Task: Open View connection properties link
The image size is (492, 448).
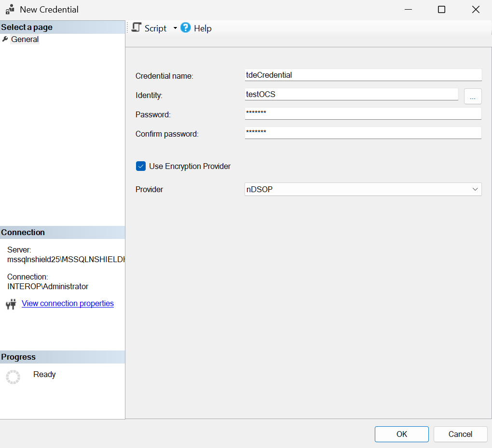Action: [x=68, y=303]
